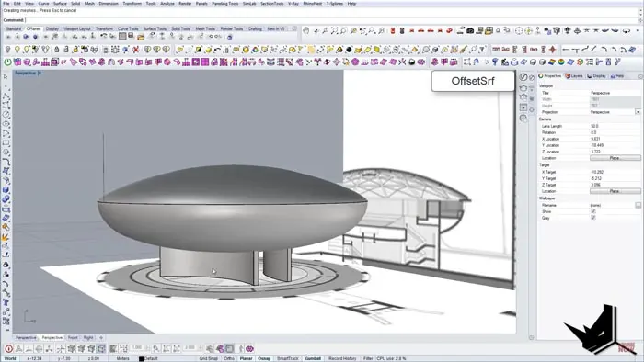Click the red lips icon in top toolbar

(449, 30)
